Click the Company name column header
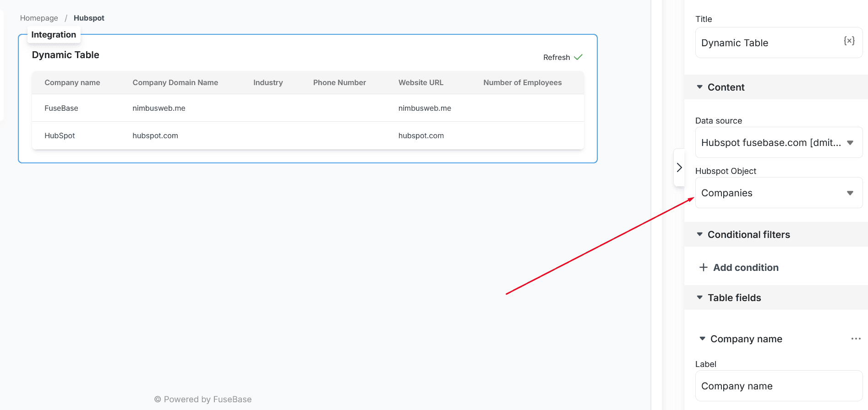Screen dimensions: 868x410 [x=72, y=82]
